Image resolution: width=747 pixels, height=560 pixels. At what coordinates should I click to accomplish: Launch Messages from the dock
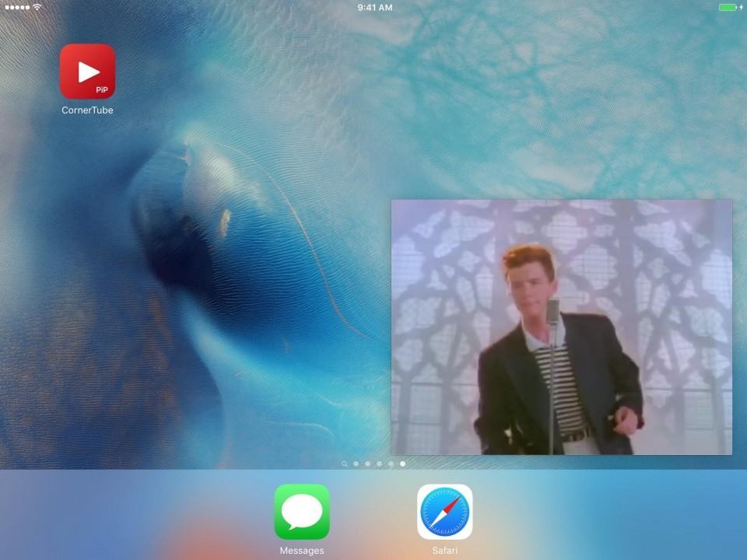(302, 511)
